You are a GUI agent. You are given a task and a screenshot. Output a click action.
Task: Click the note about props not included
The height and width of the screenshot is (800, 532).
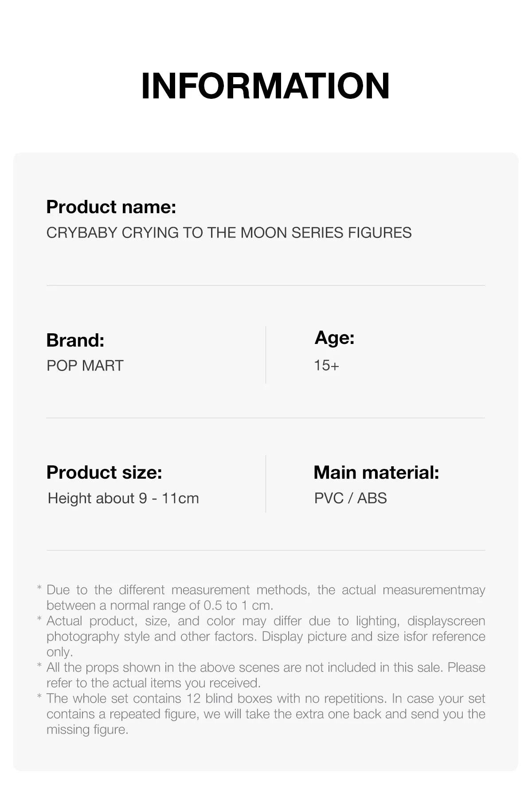pos(266,675)
